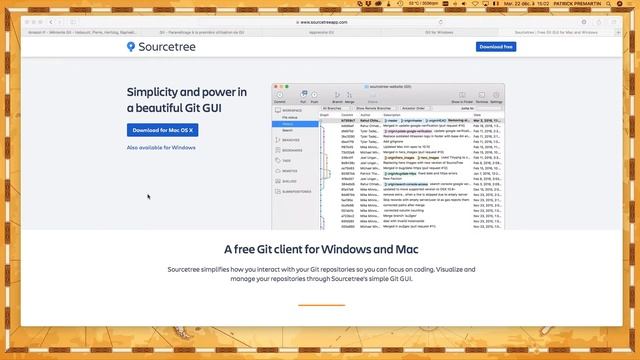Reload the page with the refresh icon

[440, 22]
